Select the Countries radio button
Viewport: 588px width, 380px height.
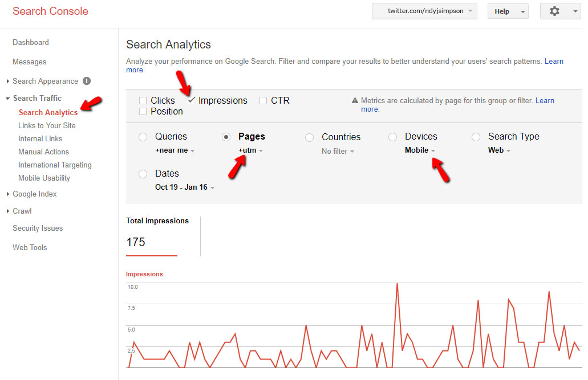click(309, 137)
